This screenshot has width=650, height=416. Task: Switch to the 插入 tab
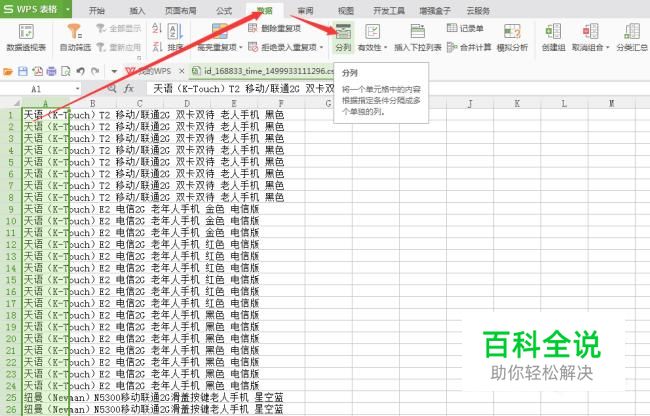coord(137,10)
